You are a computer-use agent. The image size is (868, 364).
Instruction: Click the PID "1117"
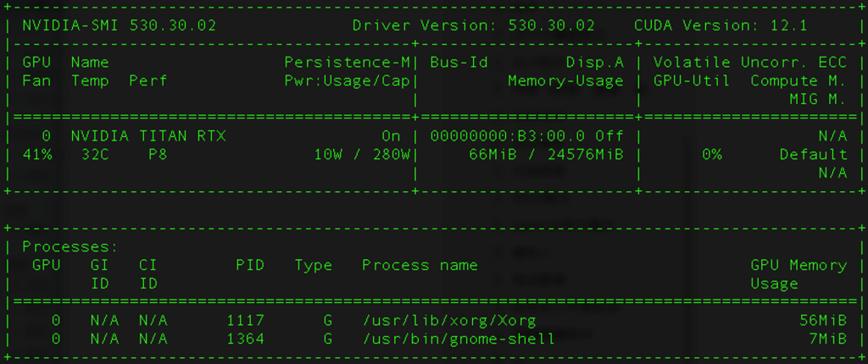245,320
